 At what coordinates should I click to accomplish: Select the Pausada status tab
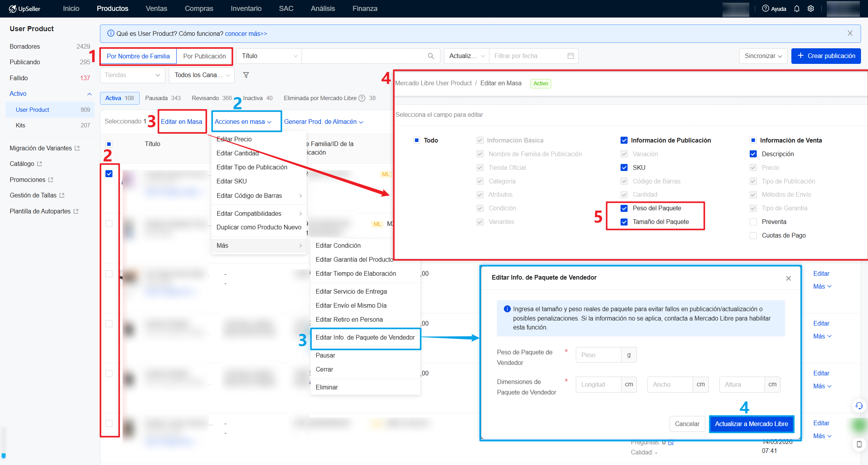[x=163, y=98]
